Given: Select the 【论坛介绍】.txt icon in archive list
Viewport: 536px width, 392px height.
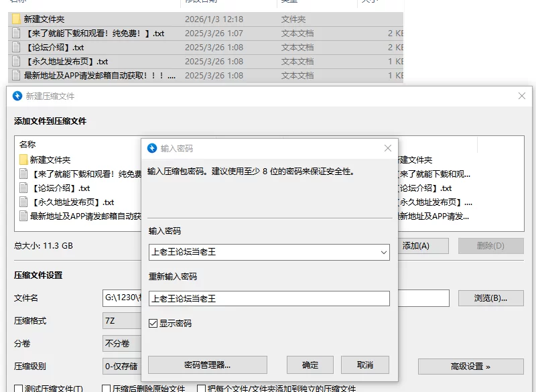Looking at the screenshot, I should pyautogui.click(x=23, y=188).
